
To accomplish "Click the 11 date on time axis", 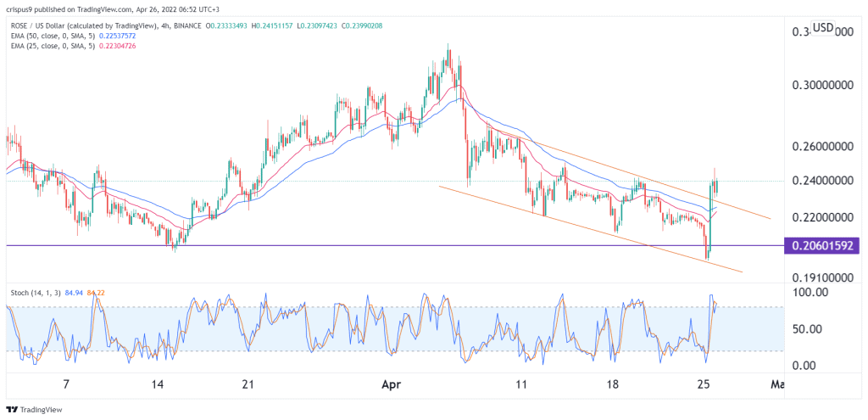I will coord(521,384).
